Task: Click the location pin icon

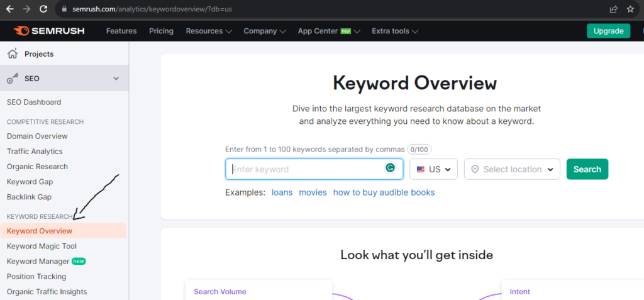Action: [x=475, y=169]
